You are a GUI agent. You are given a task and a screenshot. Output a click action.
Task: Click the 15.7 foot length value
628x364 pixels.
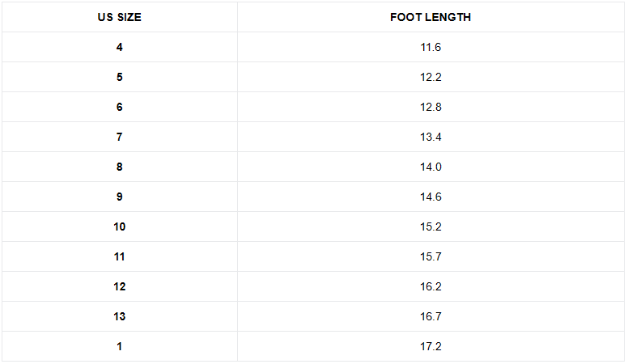point(431,256)
